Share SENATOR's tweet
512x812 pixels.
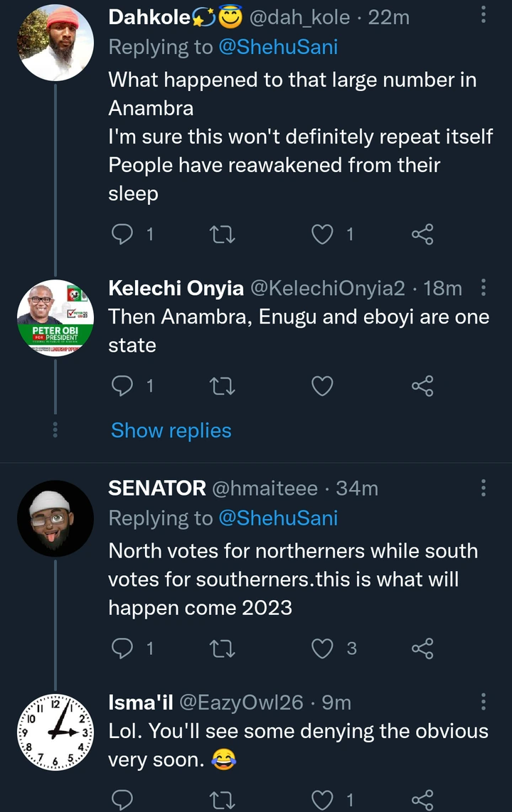tap(422, 648)
